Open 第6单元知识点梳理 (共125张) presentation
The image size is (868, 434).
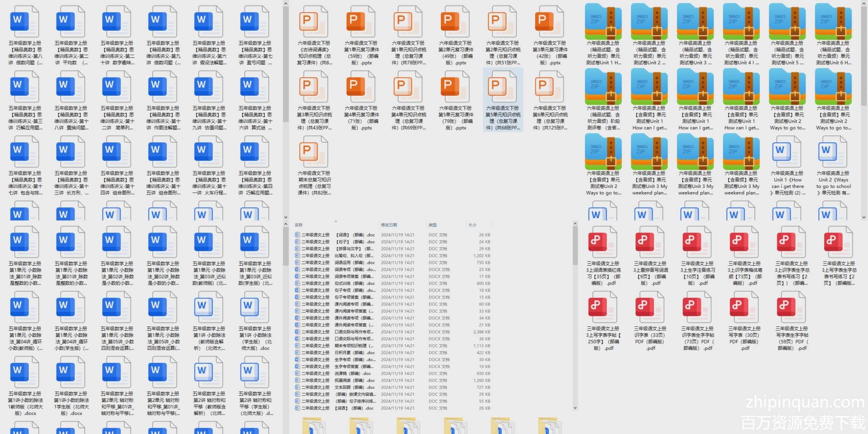[550, 88]
